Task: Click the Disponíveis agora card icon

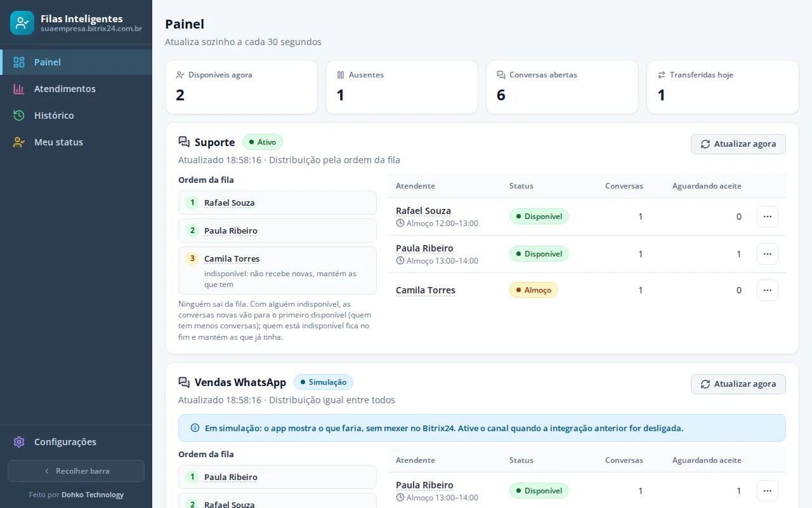Action: [180, 75]
